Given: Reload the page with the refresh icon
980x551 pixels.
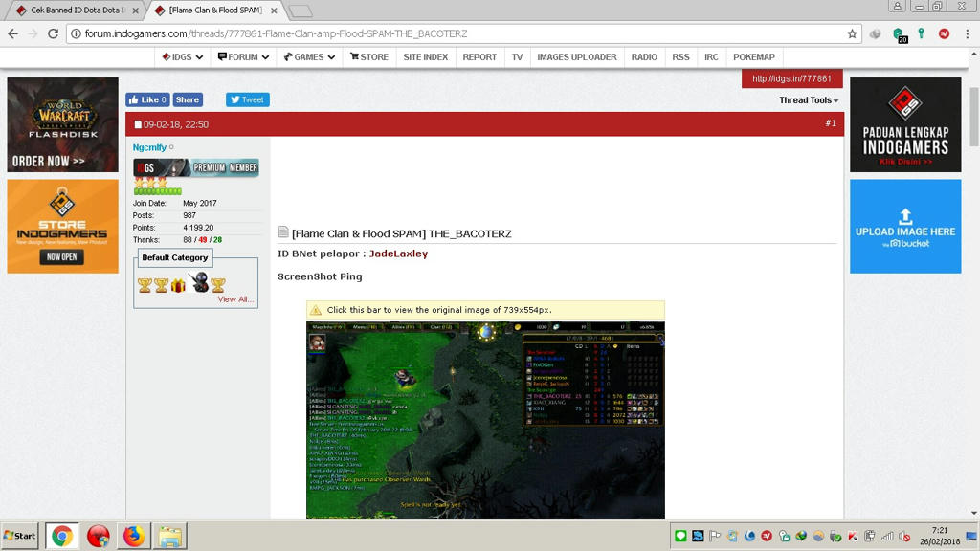Looking at the screenshot, I should coord(54,33).
